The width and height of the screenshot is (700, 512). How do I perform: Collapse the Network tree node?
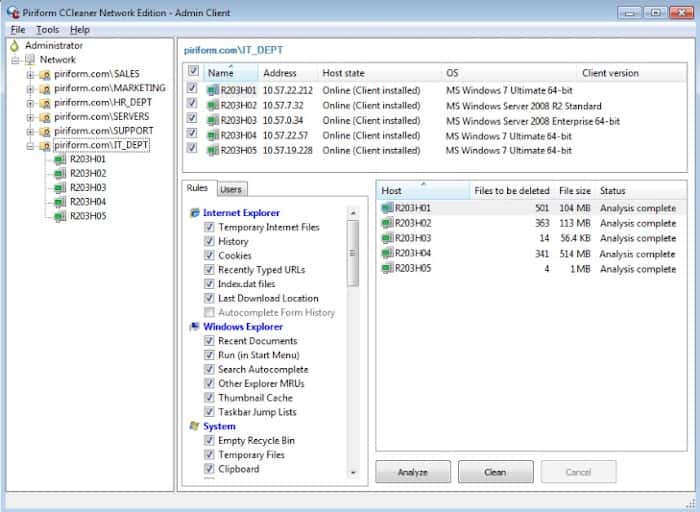16,60
